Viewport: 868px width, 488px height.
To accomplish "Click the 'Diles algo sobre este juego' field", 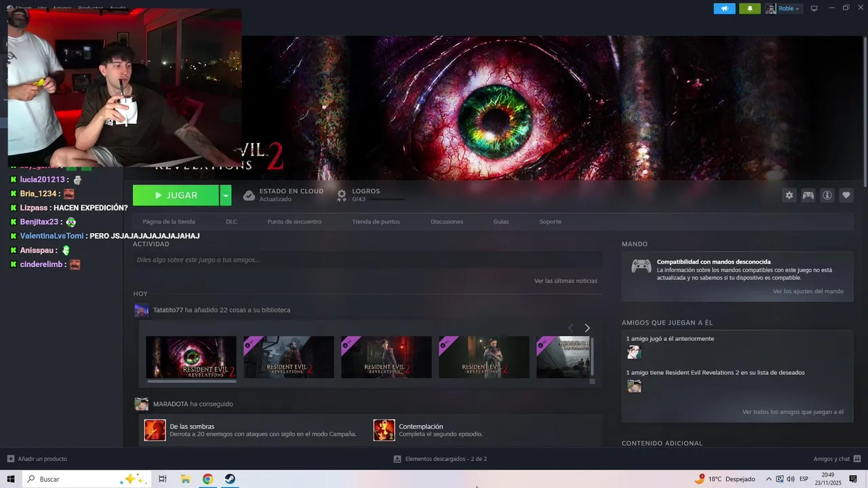I will [x=368, y=260].
